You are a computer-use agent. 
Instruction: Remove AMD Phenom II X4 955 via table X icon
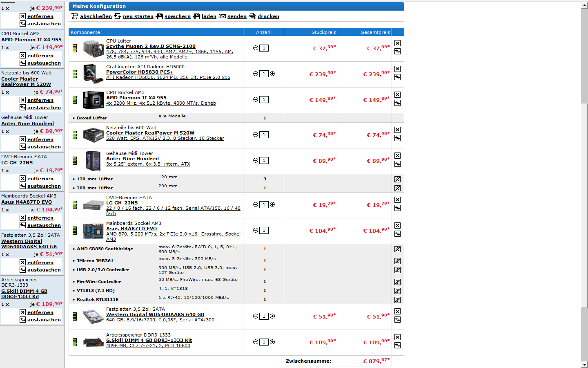(397, 95)
